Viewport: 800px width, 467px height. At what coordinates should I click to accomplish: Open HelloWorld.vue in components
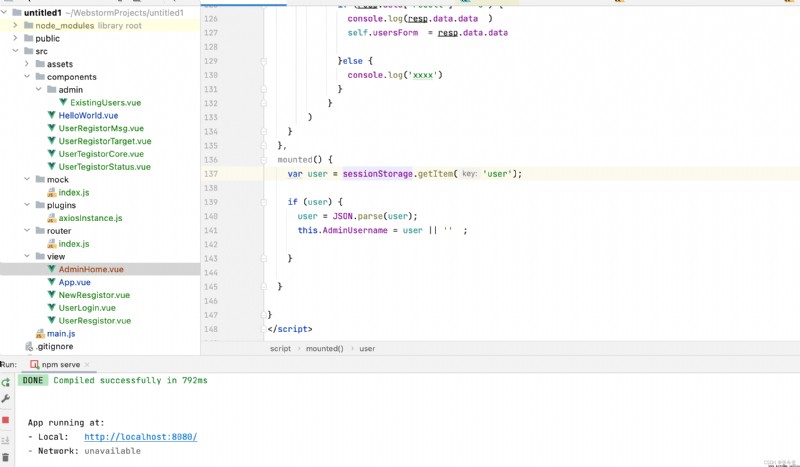click(x=88, y=115)
